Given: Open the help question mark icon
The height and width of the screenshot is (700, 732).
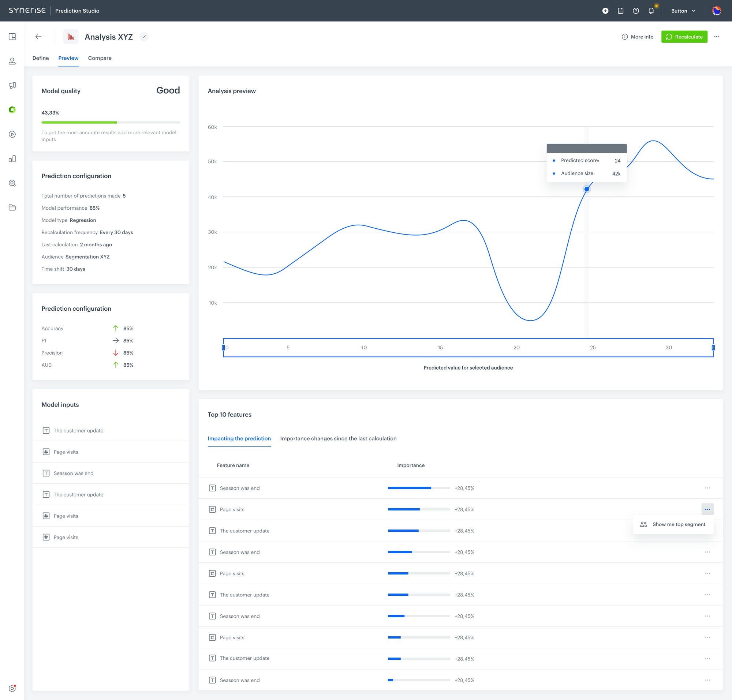Looking at the screenshot, I should (x=636, y=11).
